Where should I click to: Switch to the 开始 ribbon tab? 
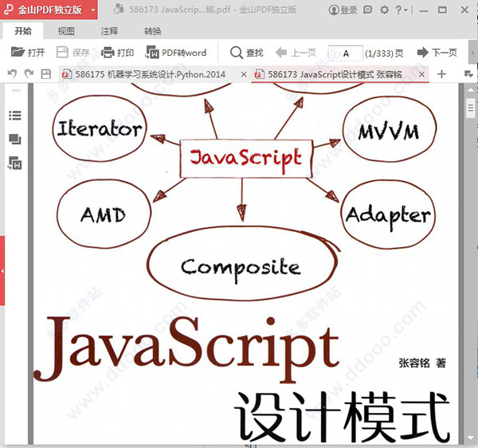pyautogui.click(x=23, y=31)
